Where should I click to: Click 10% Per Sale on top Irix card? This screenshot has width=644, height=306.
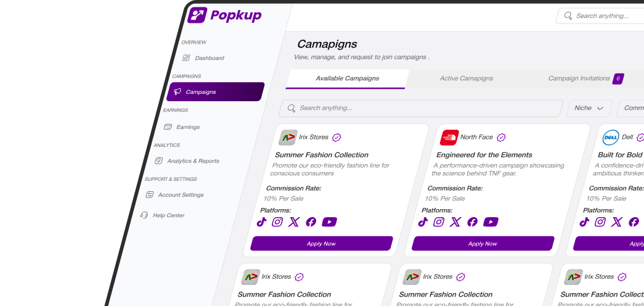coord(283,199)
